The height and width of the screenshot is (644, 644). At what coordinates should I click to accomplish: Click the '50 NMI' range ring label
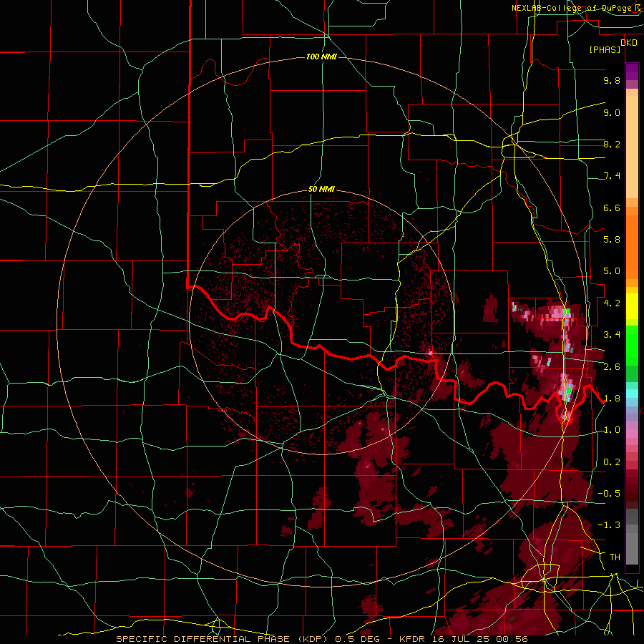click(x=321, y=189)
